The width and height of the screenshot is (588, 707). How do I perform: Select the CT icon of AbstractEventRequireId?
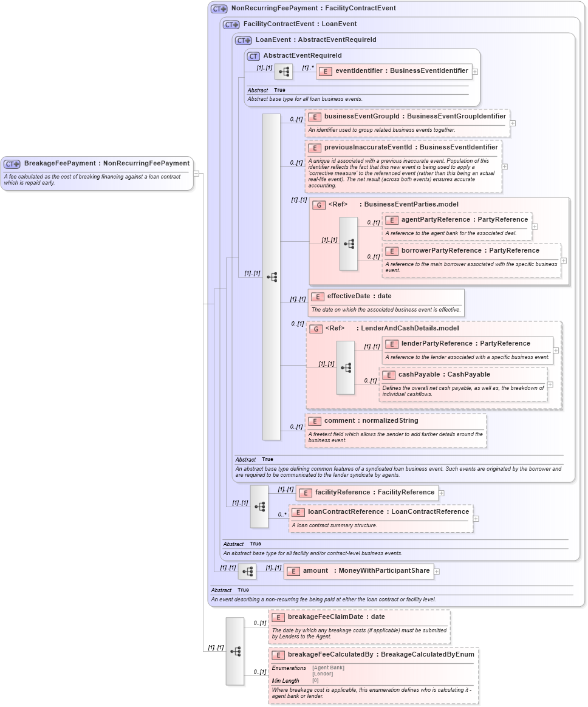[x=253, y=56]
